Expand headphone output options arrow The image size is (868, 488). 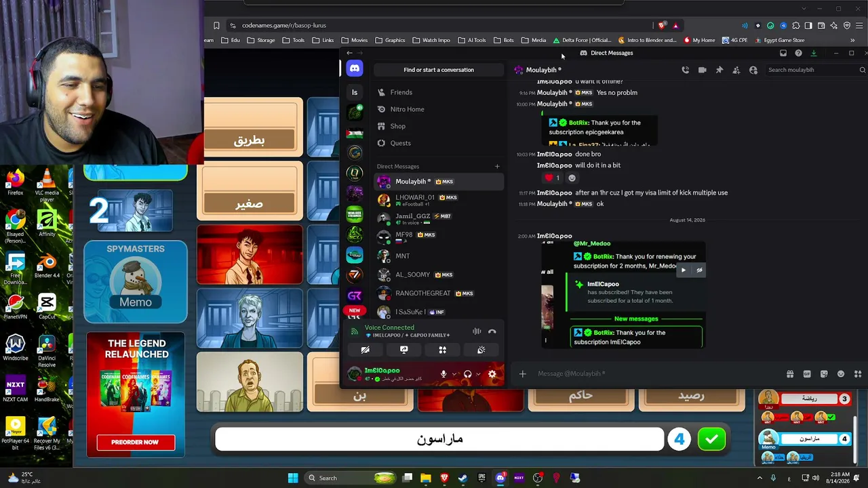477,373
